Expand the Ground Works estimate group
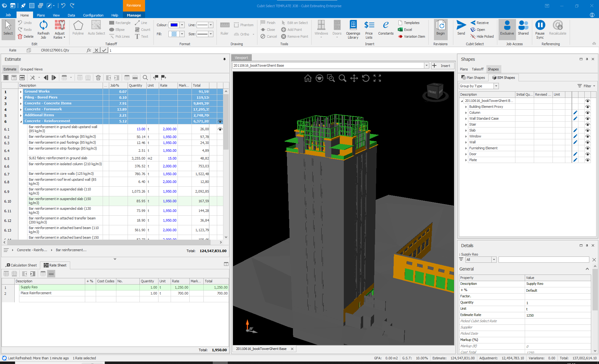 (21, 92)
